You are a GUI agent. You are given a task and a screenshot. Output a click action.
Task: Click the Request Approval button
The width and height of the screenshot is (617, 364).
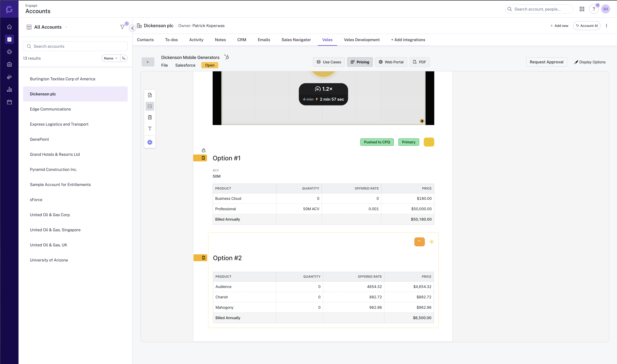(x=546, y=62)
